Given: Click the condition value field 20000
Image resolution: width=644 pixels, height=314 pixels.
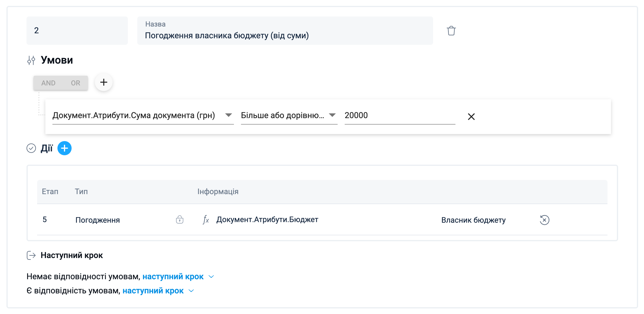Looking at the screenshot, I should 399,115.
